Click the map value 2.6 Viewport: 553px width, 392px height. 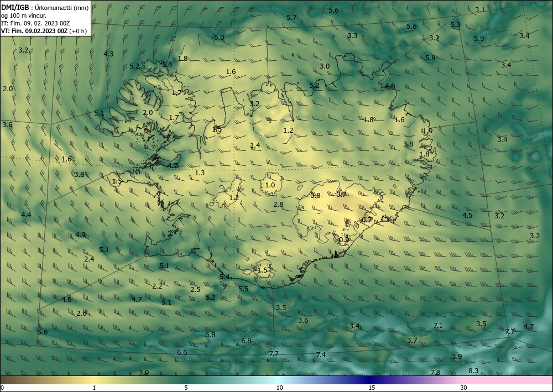pyautogui.click(x=81, y=313)
